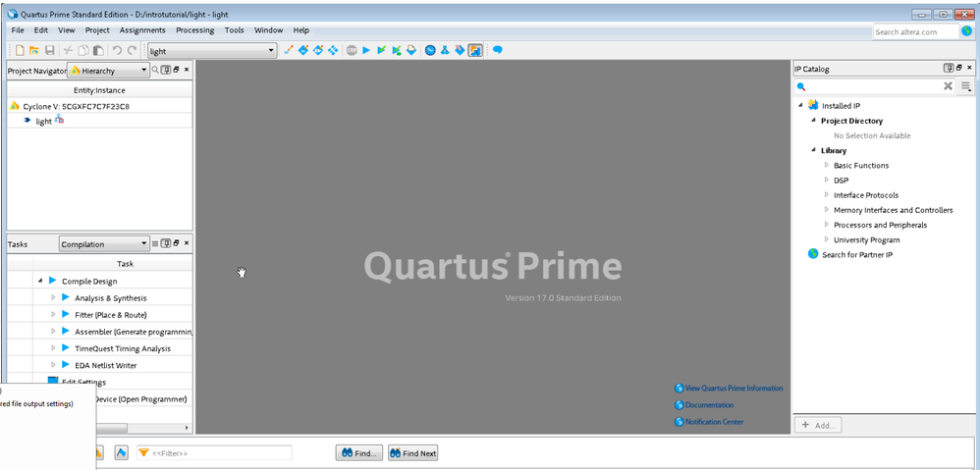Toggle the Project Navigator dock pin
Image resolution: width=980 pixels, height=470 pixels.
[166, 70]
